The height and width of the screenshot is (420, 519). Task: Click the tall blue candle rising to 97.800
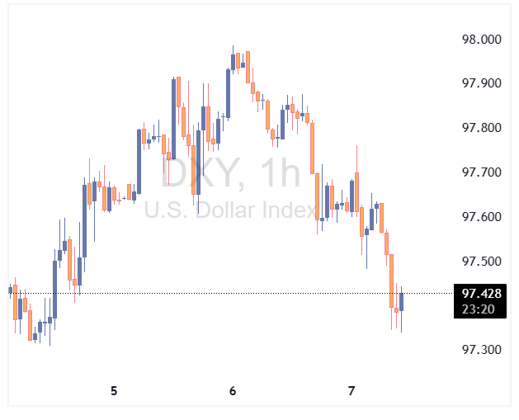coord(139,161)
